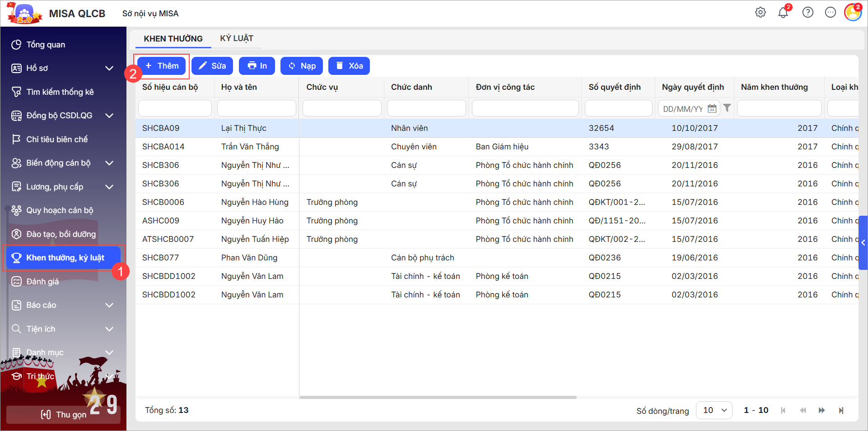The width and height of the screenshot is (868, 431).
Task: Click the help question mark icon
Action: click(x=808, y=13)
